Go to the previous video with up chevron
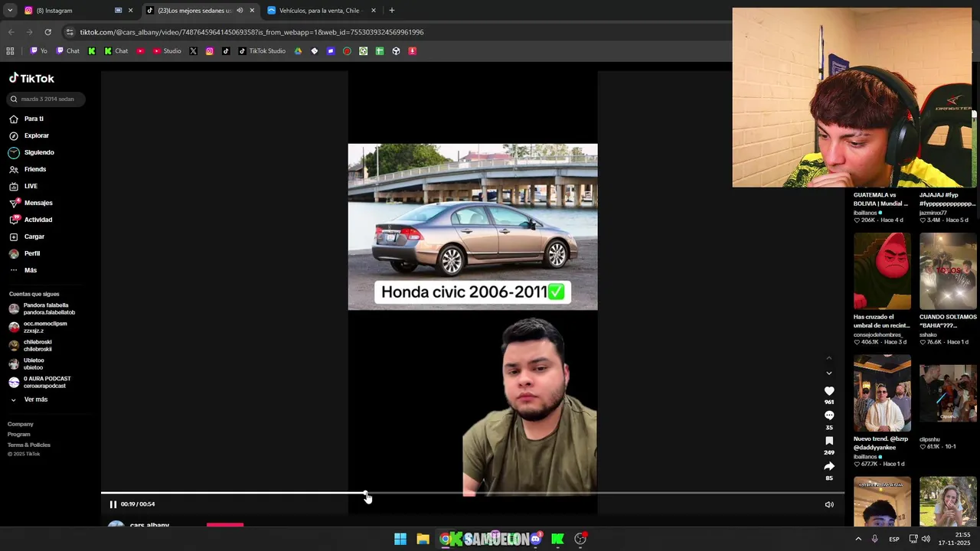Viewport: 980px width, 551px height. [x=828, y=357]
